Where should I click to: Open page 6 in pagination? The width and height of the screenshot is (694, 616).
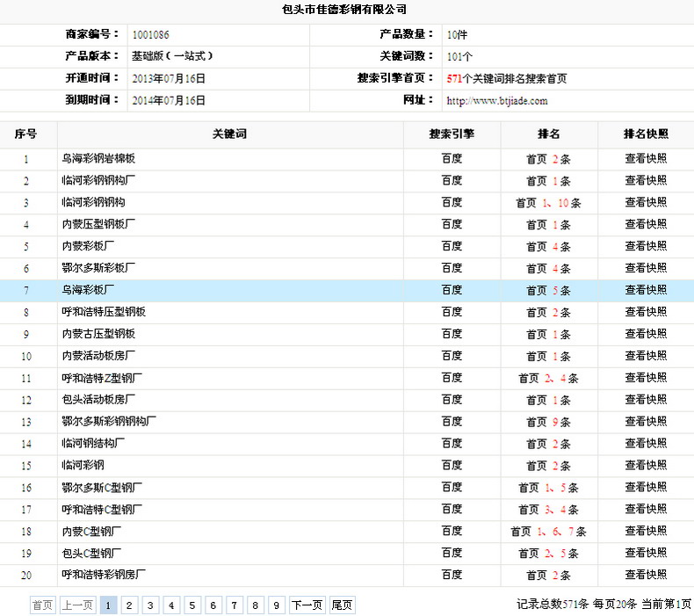(x=213, y=605)
